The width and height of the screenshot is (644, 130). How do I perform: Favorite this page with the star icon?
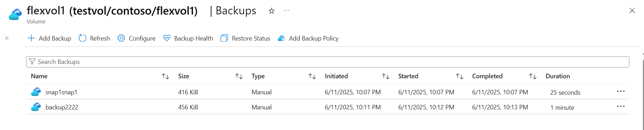click(x=271, y=11)
